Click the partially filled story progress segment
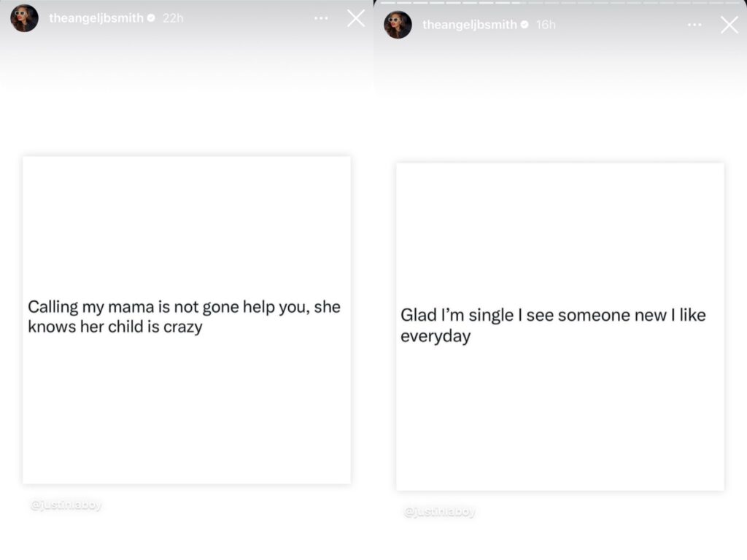 pos(519,3)
